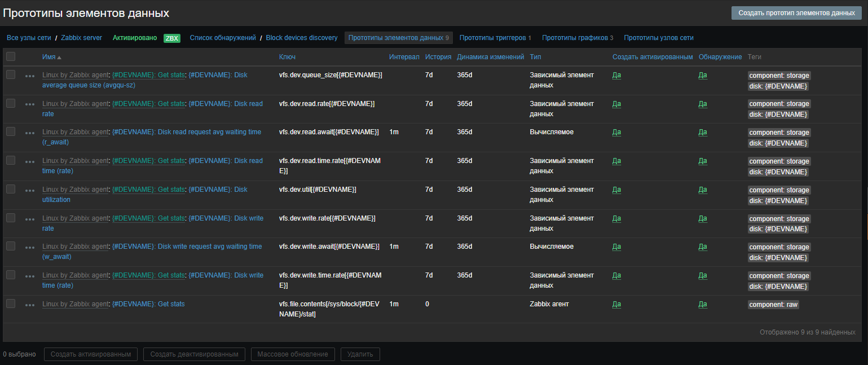Sort by Создать активированным column
Image resolution: width=868 pixels, height=365 pixels.
(x=652, y=57)
